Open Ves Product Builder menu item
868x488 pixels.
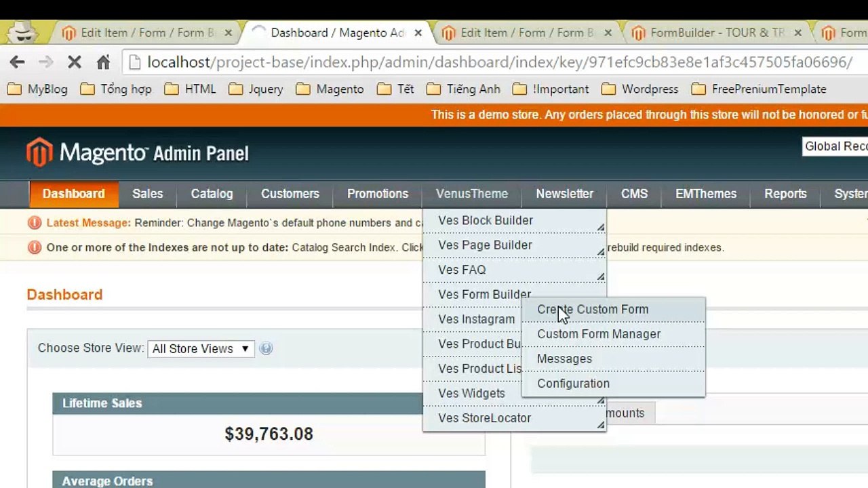tap(479, 344)
